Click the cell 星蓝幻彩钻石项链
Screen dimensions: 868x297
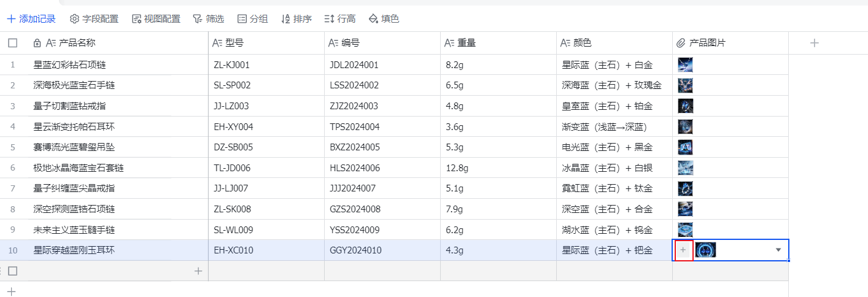(74, 65)
